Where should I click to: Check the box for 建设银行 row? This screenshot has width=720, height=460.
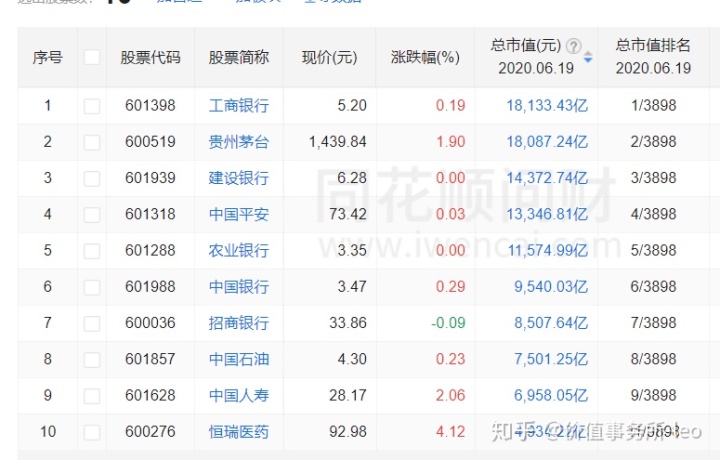[x=92, y=179]
